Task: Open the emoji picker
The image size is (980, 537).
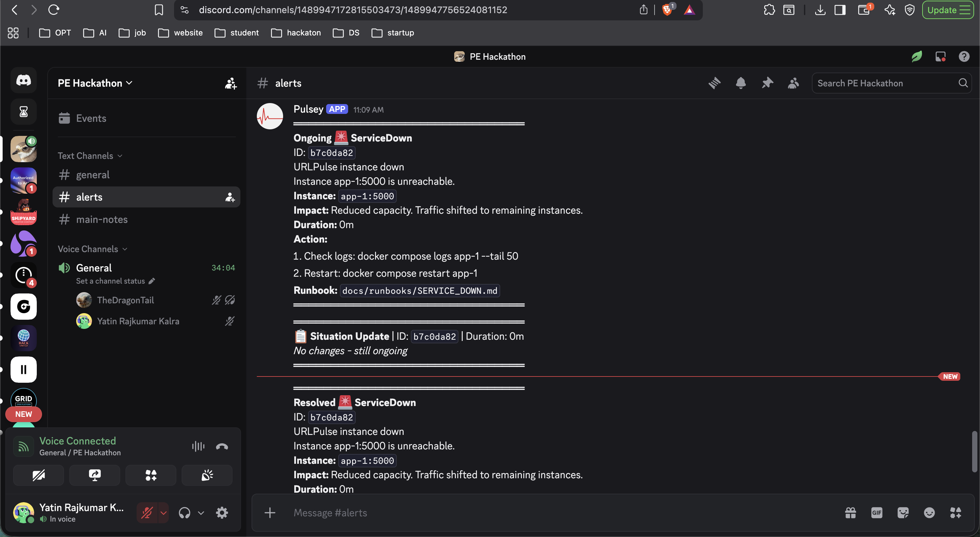Action: tap(929, 513)
